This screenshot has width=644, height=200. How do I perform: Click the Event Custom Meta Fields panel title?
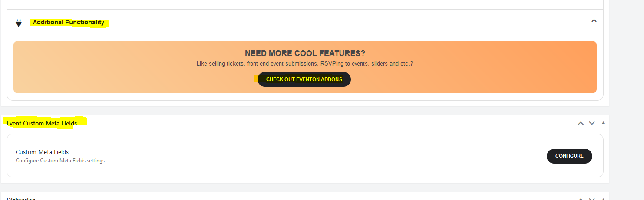(x=42, y=123)
